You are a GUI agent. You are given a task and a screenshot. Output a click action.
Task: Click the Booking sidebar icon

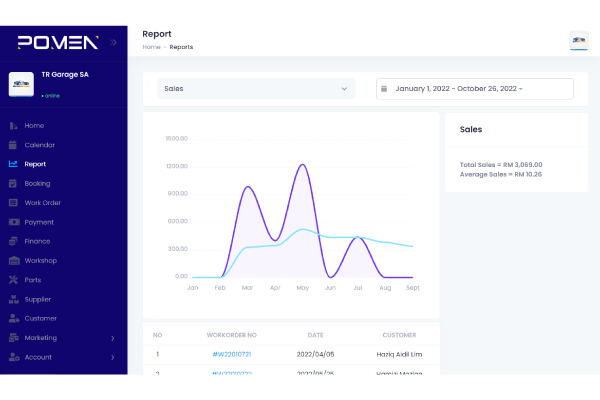13,183
